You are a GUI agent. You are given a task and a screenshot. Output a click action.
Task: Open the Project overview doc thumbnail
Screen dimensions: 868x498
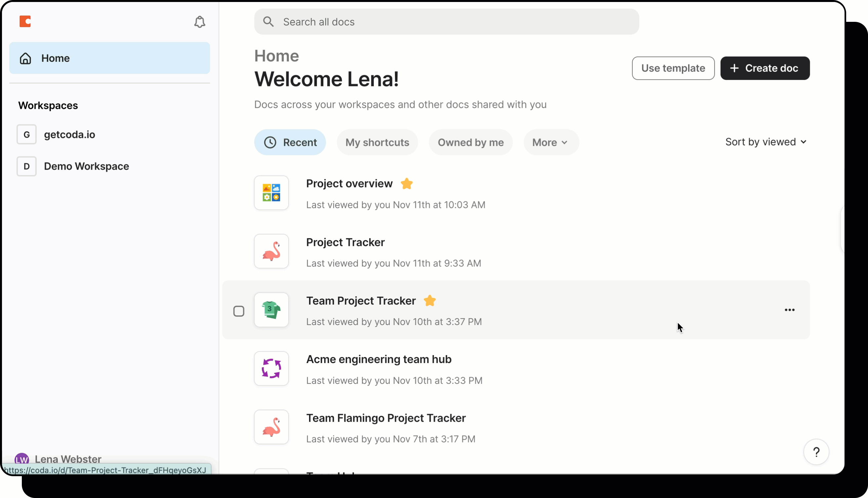(271, 193)
